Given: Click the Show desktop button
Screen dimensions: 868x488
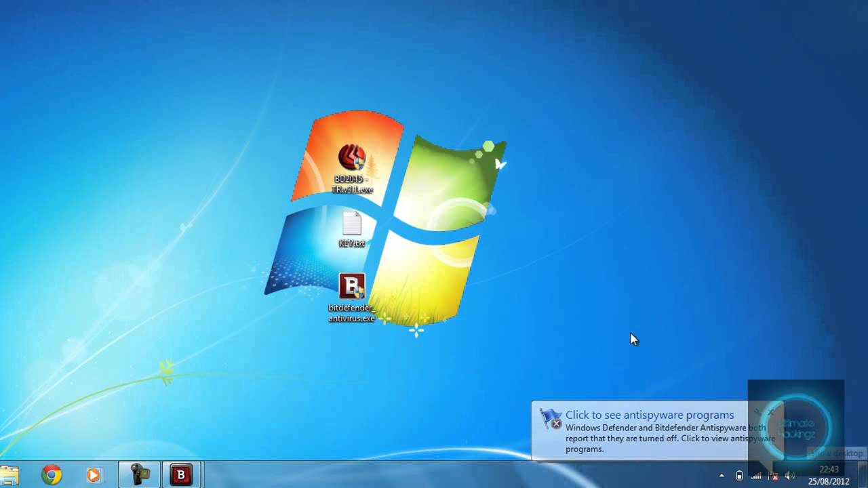Looking at the screenshot, I should click(863, 475).
